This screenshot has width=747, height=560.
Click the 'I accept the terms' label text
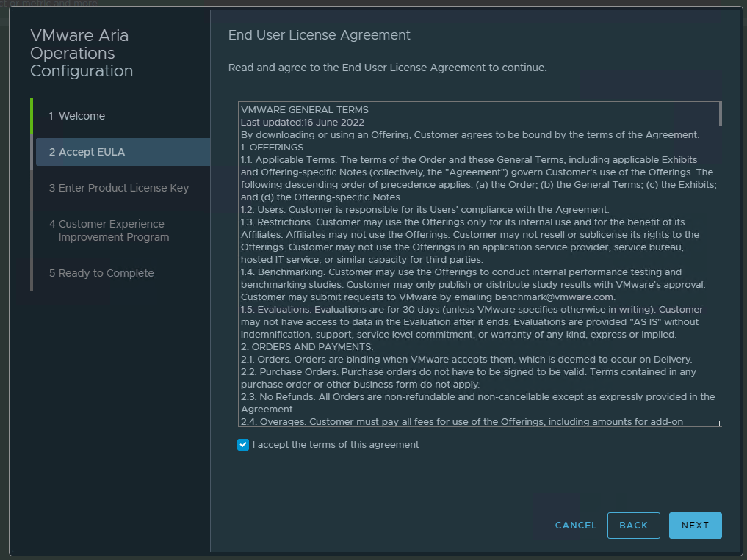click(335, 445)
